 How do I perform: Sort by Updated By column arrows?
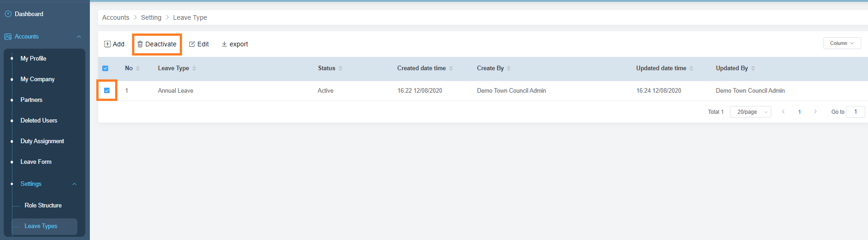[x=753, y=68]
